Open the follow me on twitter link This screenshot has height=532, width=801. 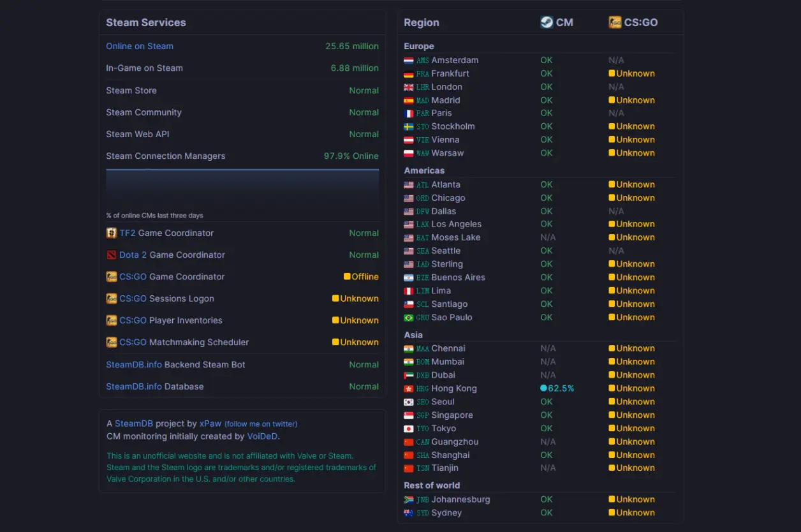click(x=261, y=424)
